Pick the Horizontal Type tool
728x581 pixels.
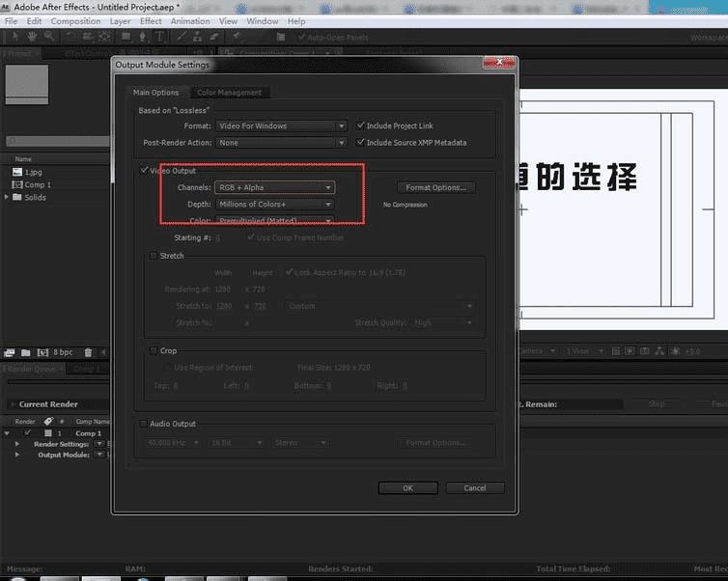pos(158,37)
